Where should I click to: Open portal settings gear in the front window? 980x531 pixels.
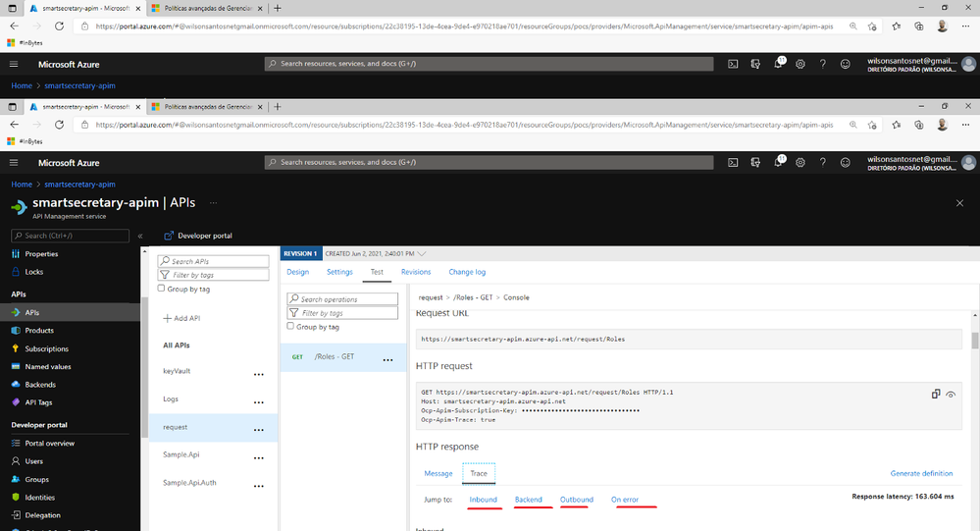[x=800, y=163]
